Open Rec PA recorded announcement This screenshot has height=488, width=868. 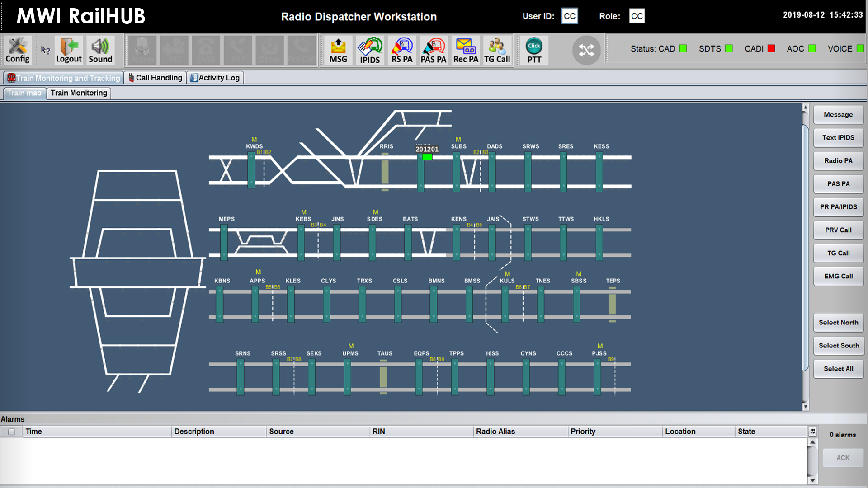[x=466, y=50]
